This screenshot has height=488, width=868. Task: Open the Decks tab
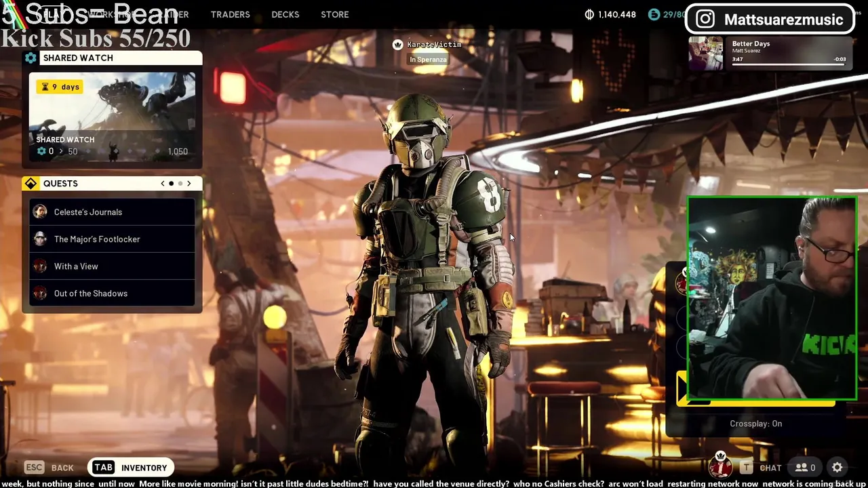tap(285, 14)
